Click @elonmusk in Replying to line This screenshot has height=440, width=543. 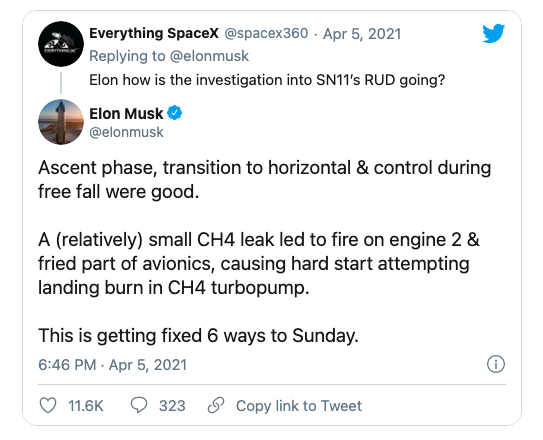210,56
